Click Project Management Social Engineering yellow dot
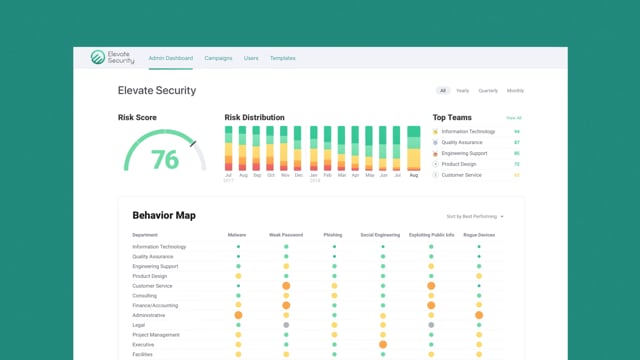Image resolution: width=640 pixels, height=360 pixels. [x=383, y=335]
